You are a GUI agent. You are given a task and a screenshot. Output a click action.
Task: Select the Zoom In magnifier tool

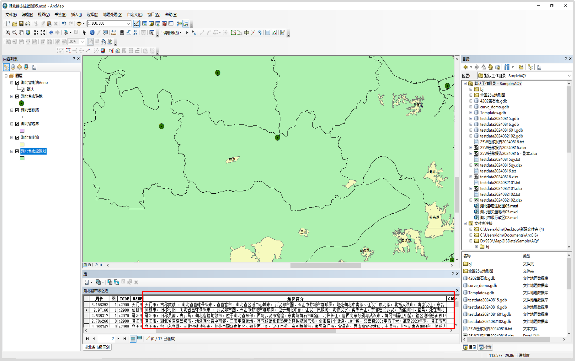pos(8,33)
